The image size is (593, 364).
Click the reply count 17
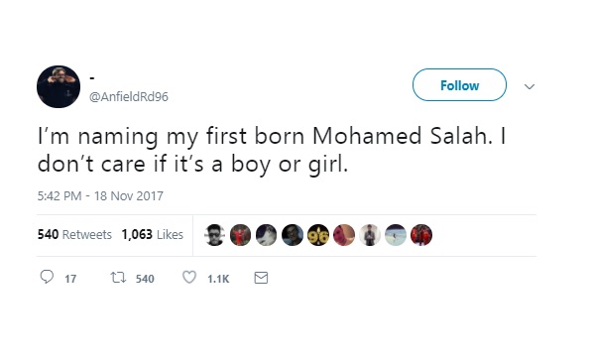point(70,279)
